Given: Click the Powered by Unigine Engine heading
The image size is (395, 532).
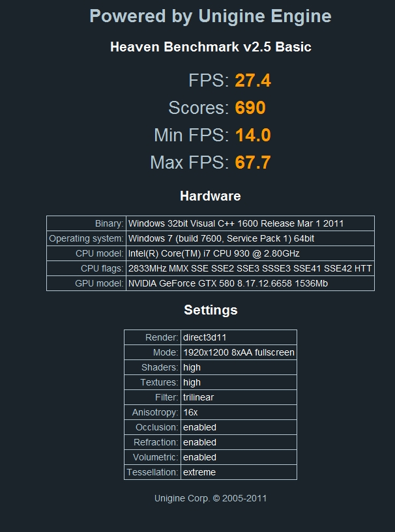Looking at the screenshot, I should [210, 16].
